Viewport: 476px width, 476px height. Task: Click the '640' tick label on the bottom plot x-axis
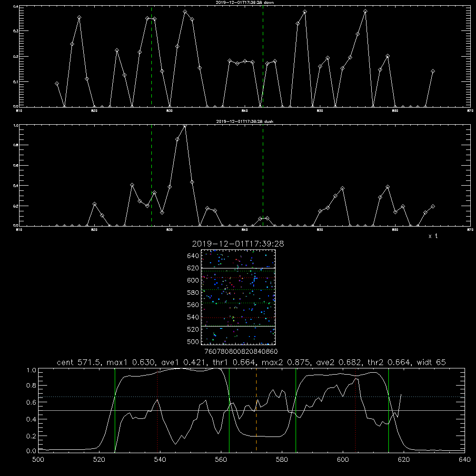[x=465, y=459]
